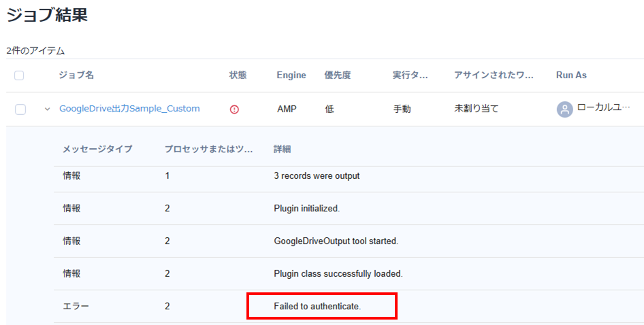Toggle the select-all checkbox in header
Viewport: 644px width, 325px height.
[19, 75]
